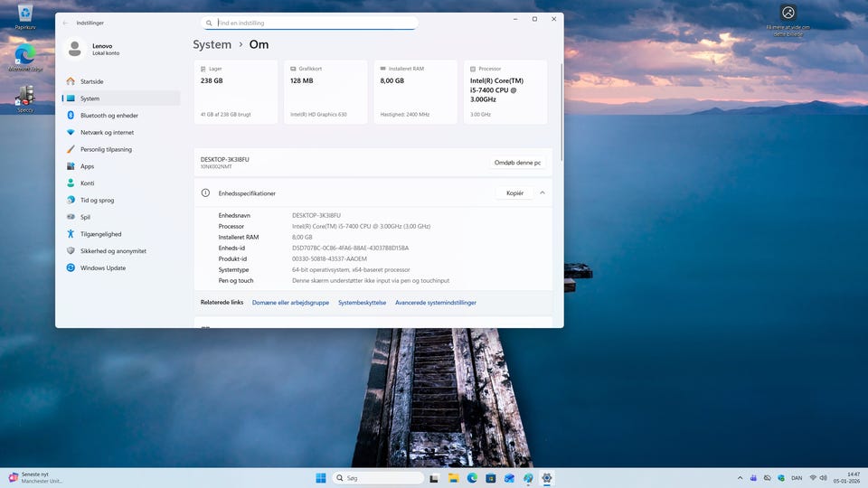Select Startside in the sidebar
This screenshot has width=868, height=488.
tap(91, 81)
